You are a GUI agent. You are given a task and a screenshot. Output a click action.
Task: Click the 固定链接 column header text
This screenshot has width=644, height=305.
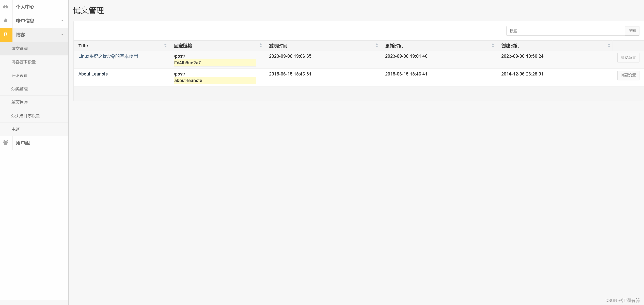[x=183, y=46]
